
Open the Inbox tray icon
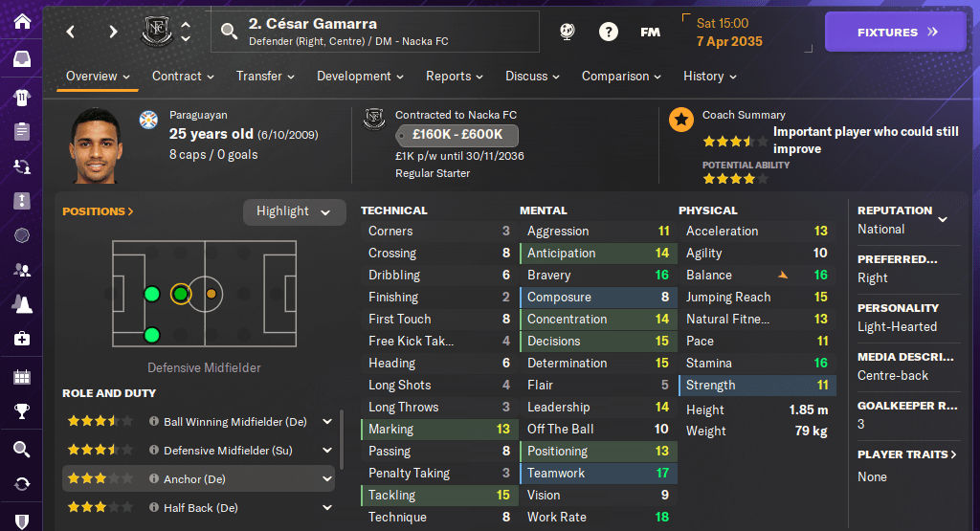[x=22, y=59]
